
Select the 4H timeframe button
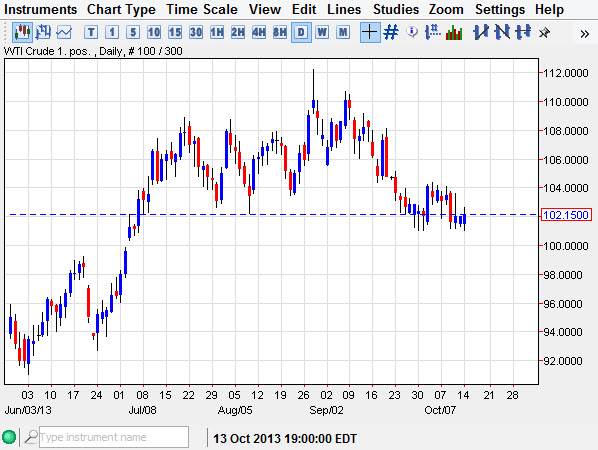(x=259, y=32)
